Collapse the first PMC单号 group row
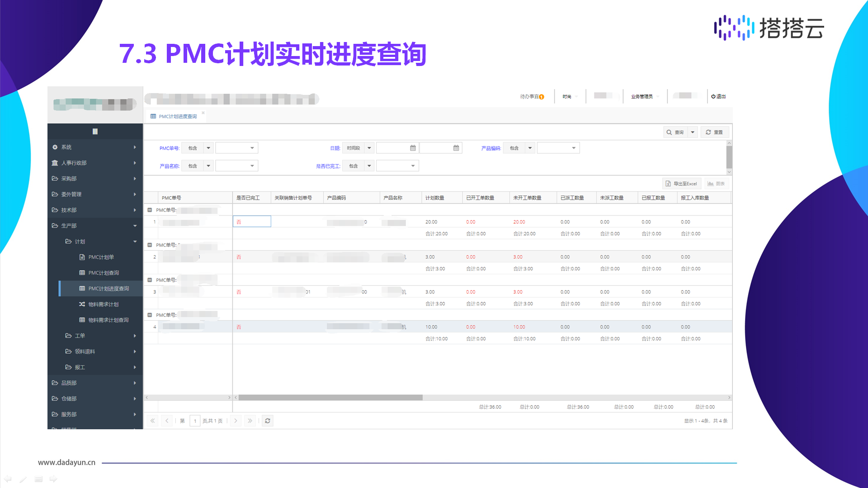Screen dimensions: 868x488 pyautogui.click(x=150, y=210)
